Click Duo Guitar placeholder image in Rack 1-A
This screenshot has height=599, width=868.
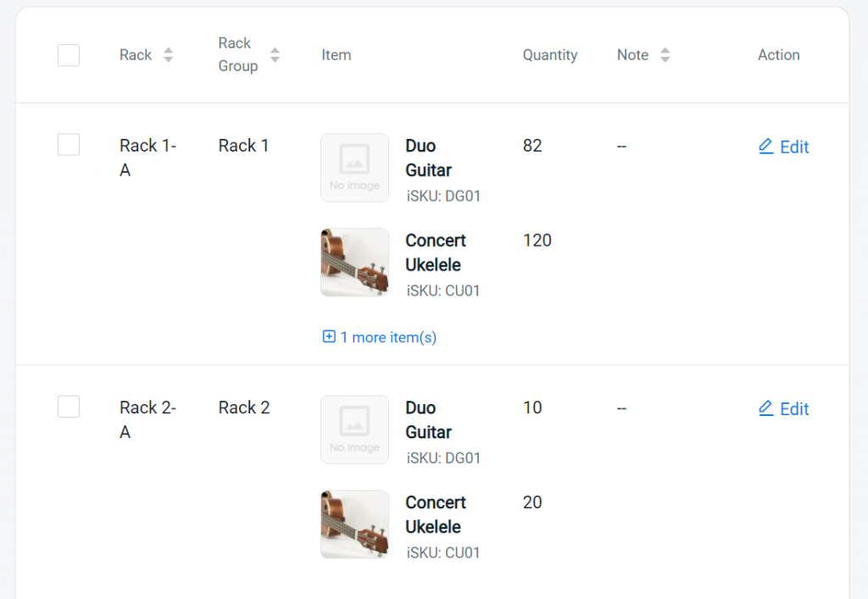tap(354, 168)
